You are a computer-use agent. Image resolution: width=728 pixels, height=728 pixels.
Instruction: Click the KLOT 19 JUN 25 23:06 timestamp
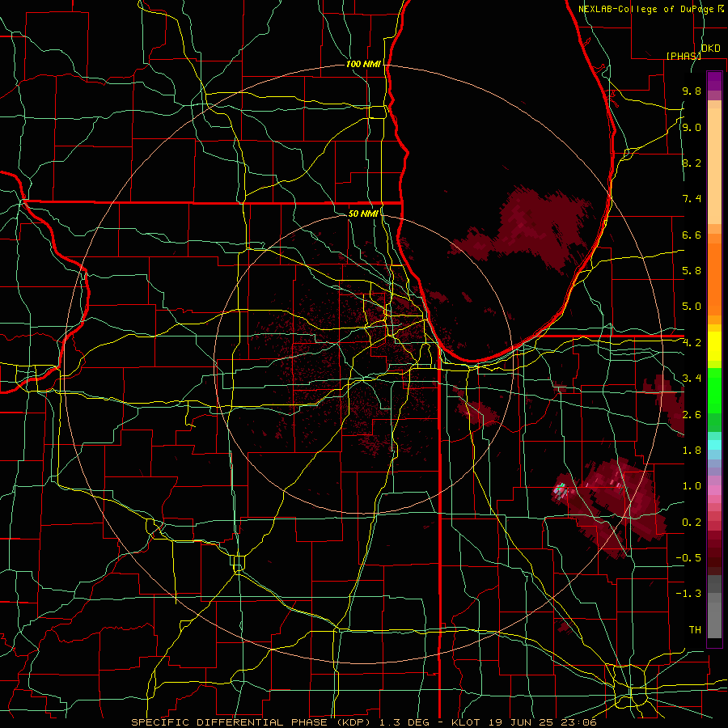coord(523,722)
